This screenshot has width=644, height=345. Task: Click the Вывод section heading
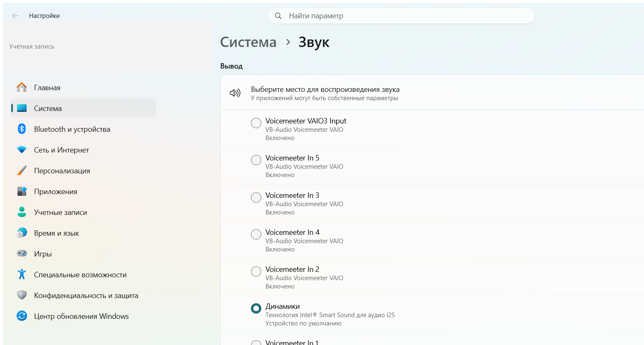pos(231,66)
